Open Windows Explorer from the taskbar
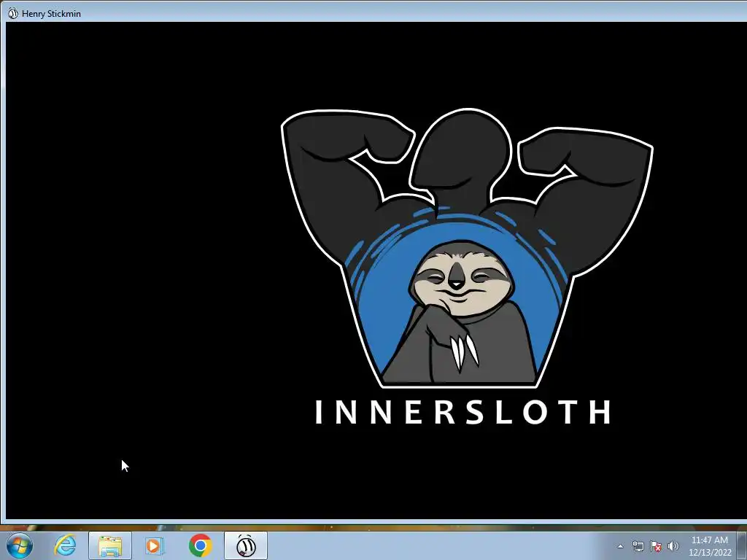Image resolution: width=747 pixels, height=560 pixels. (110, 545)
